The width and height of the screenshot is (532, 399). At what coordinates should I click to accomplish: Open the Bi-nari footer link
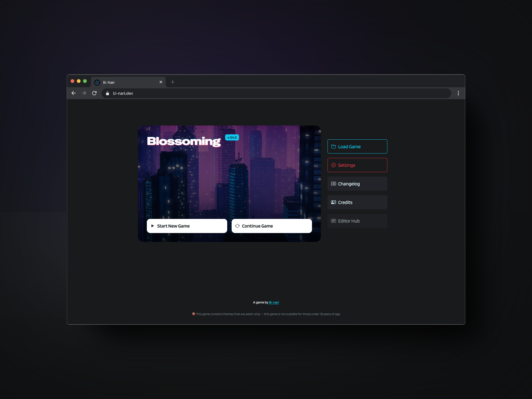[x=274, y=302]
